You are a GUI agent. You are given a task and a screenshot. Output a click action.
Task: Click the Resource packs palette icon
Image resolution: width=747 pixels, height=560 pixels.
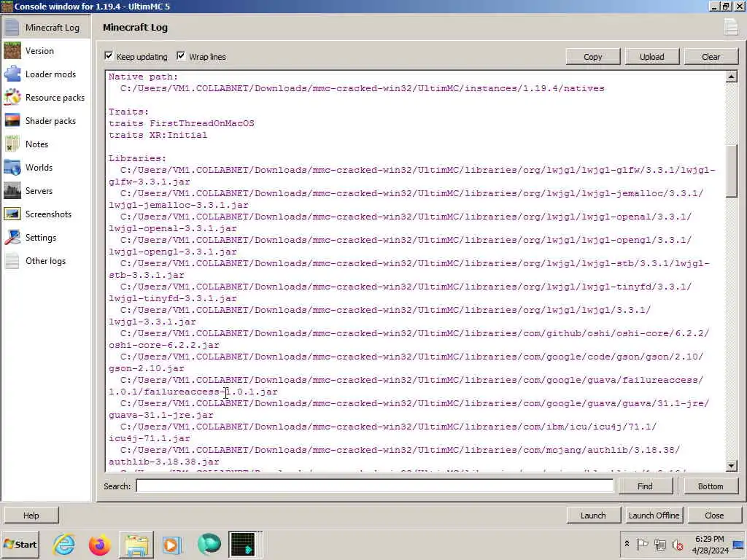click(x=12, y=98)
